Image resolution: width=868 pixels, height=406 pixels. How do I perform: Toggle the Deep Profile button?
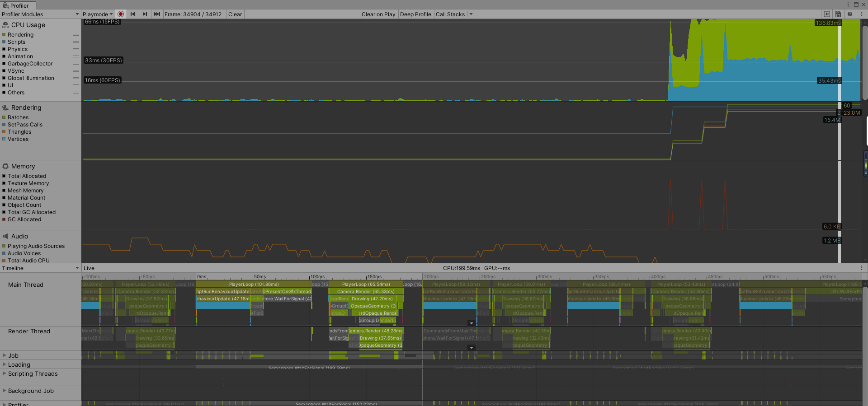tap(415, 14)
